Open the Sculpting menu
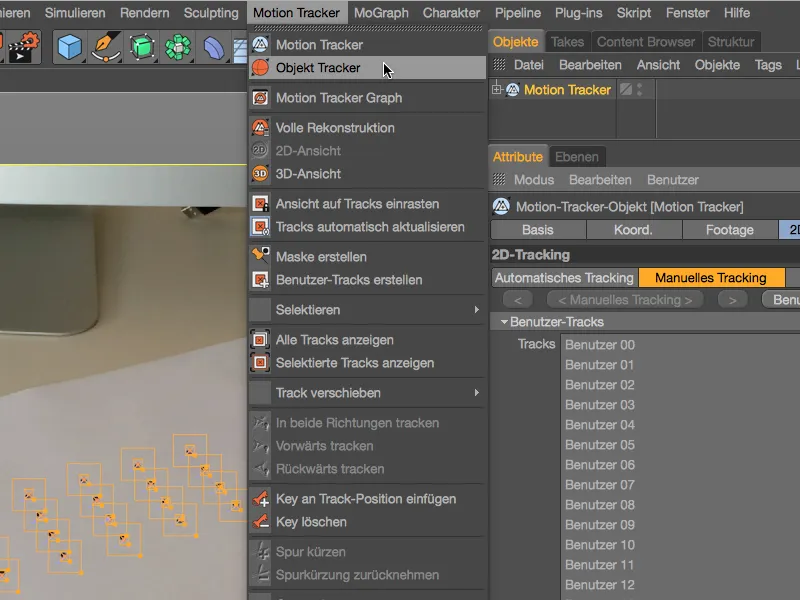 pos(211,13)
